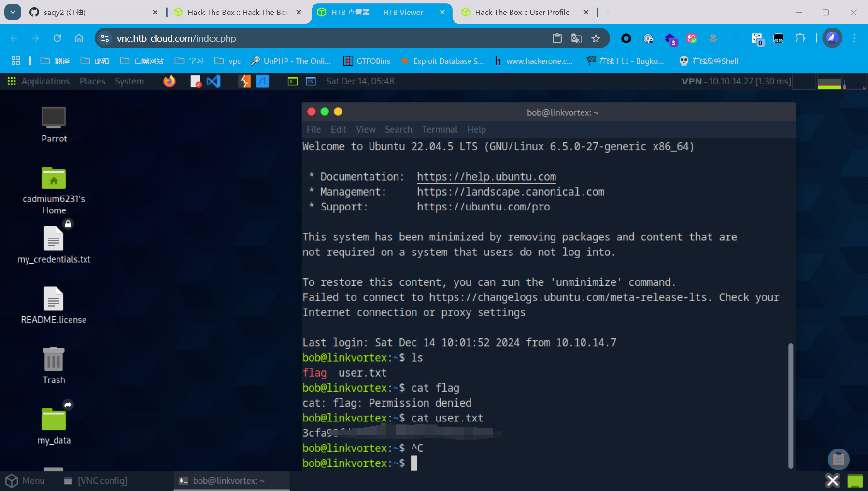The image size is (868, 491).
Task: Open the 在线工具 - Bugku bookmark
Action: 626,61
